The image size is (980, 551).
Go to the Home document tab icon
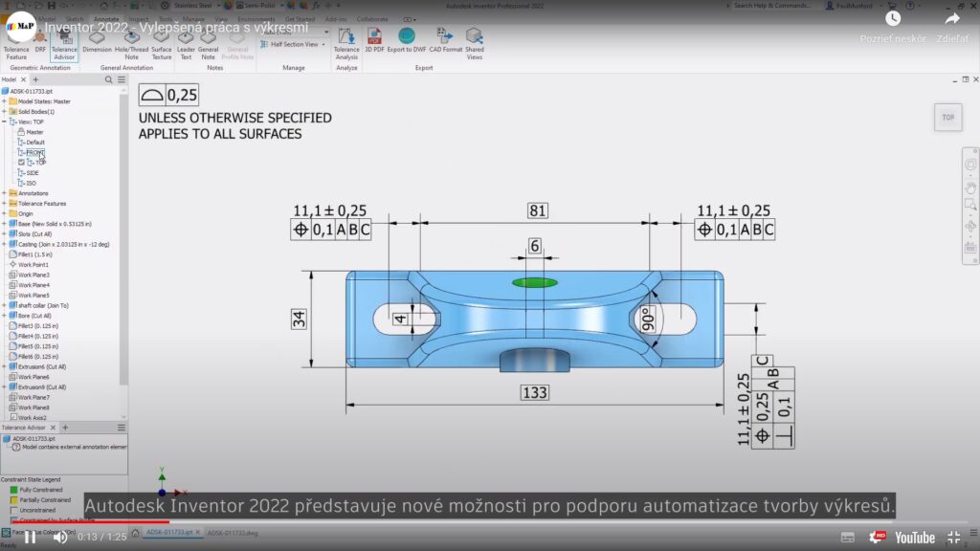[x=135, y=533]
